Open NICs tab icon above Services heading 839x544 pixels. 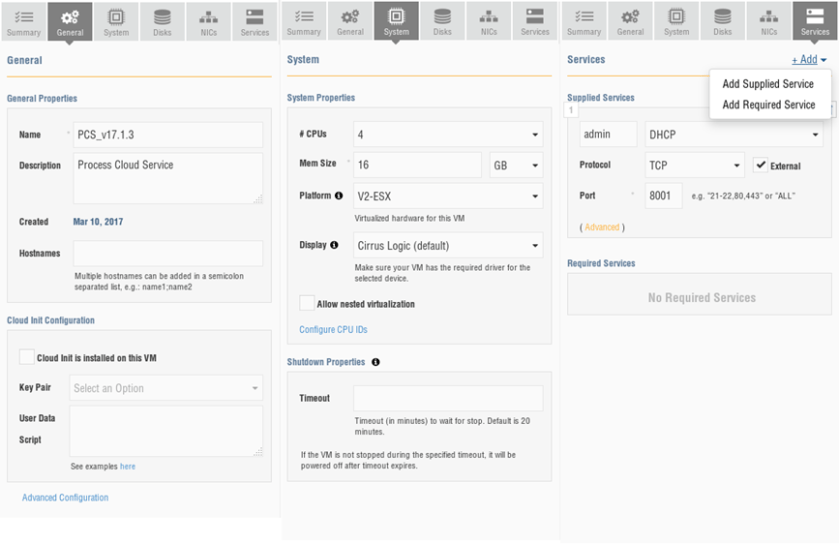click(x=768, y=21)
